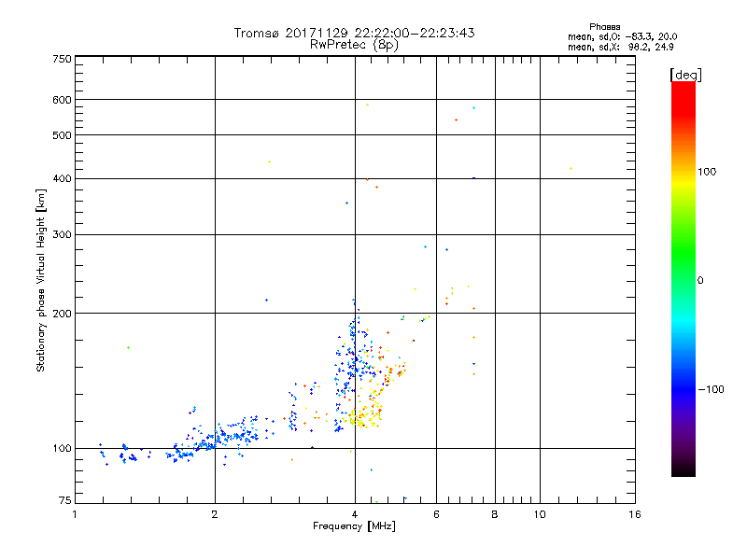This screenshot has height=560, width=747.
Task: Select the "RwPretec (8p)" subtitle
Action: click(x=354, y=45)
